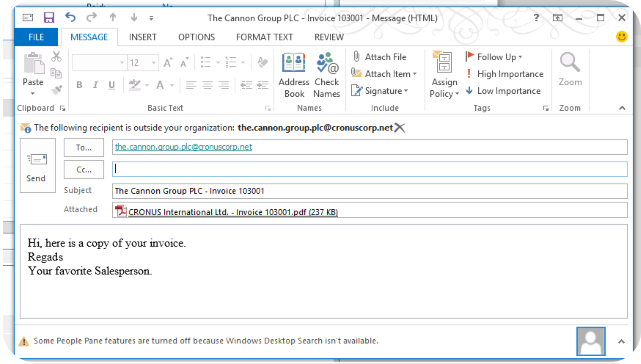Click Attach File
Viewport: 641px width, 364px height.
(x=379, y=57)
